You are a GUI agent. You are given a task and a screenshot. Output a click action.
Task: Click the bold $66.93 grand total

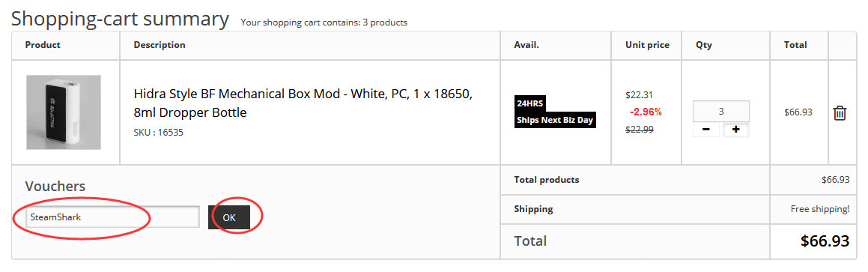[825, 241]
